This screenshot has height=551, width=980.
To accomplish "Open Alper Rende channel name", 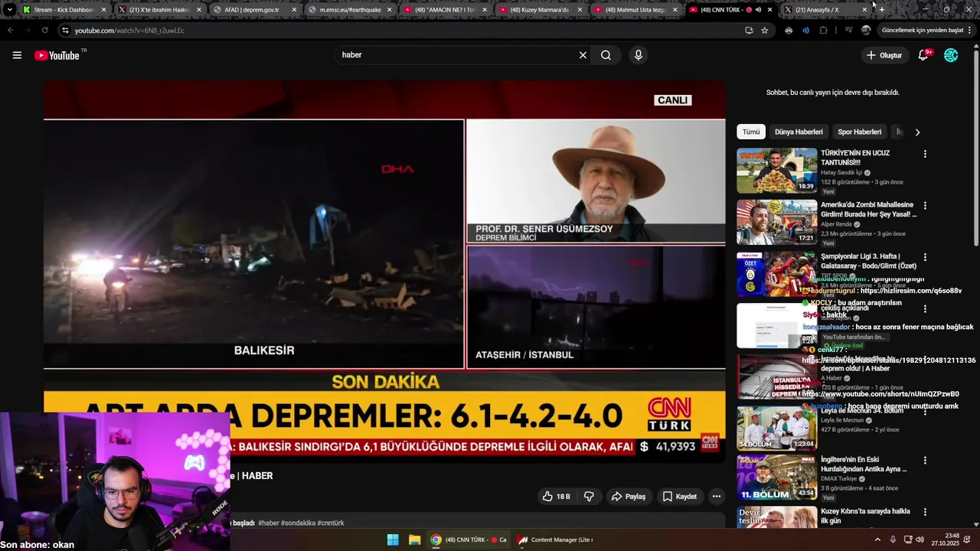I will point(838,224).
